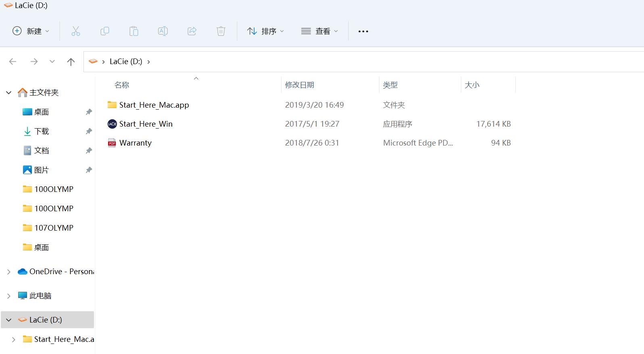Click the Start_Here_Mac.app folder icon
Image resolution: width=644 pixels, height=354 pixels.
click(x=112, y=105)
